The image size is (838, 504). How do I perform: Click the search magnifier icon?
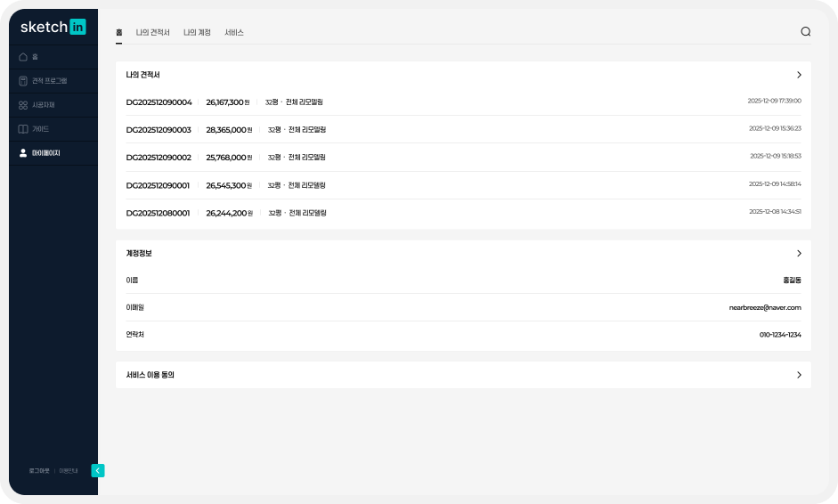805,31
